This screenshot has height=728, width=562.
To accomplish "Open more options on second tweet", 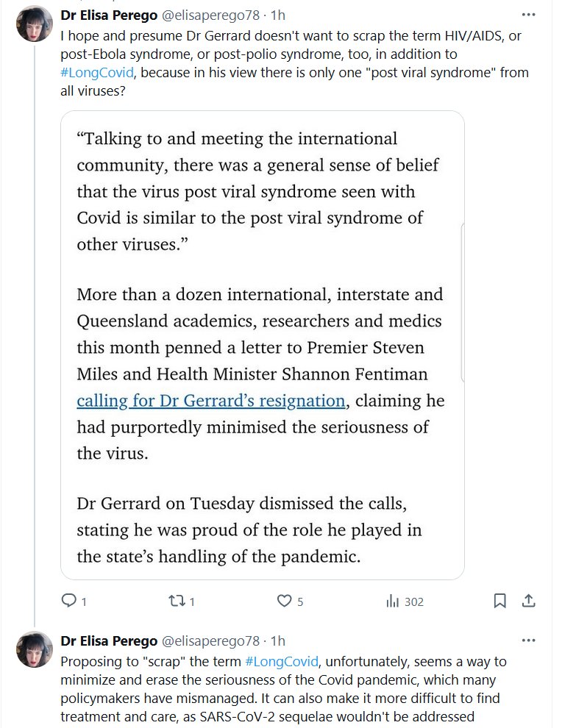I will click(x=528, y=641).
